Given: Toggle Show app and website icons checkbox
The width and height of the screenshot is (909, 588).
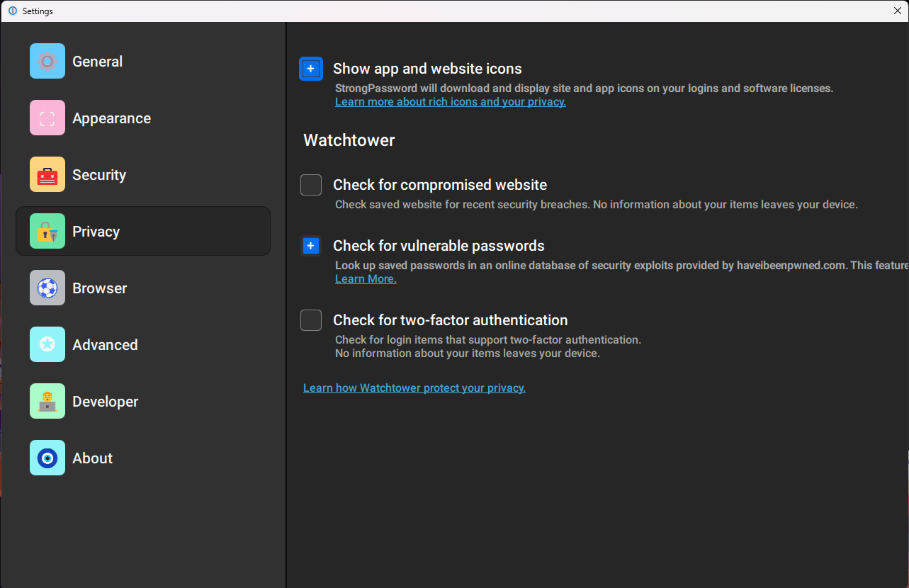Looking at the screenshot, I should 311,69.
